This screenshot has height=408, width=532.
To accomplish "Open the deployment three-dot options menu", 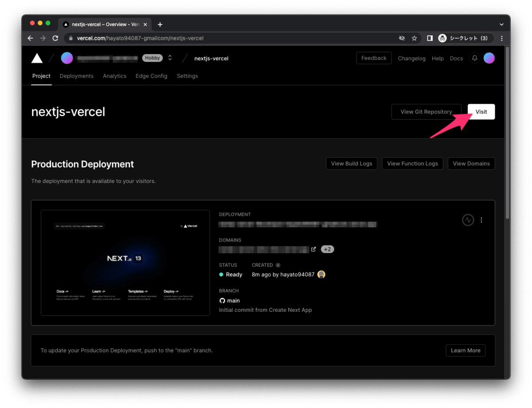I will pyautogui.click(x=481, y=220).
